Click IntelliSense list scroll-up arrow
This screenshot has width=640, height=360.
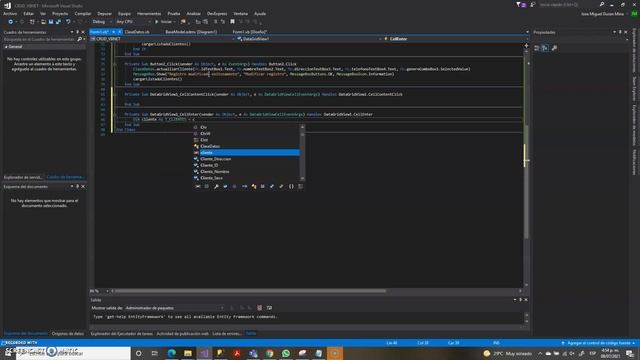(302, 127)
